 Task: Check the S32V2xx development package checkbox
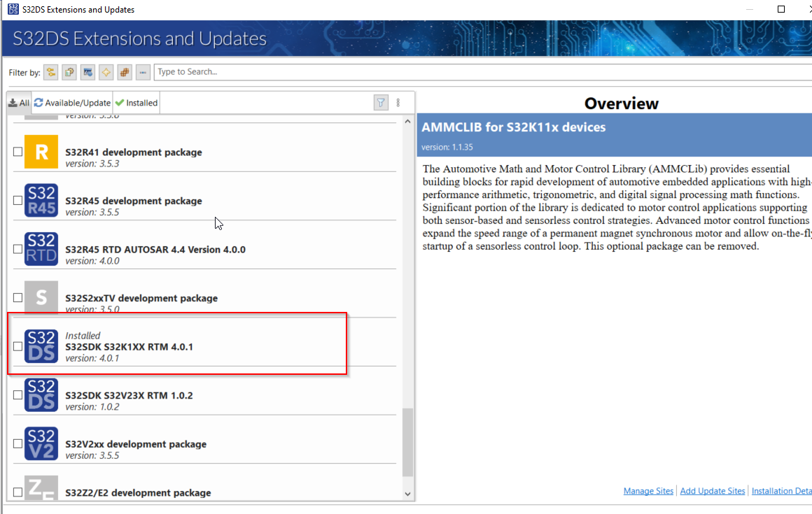[17, 443]
